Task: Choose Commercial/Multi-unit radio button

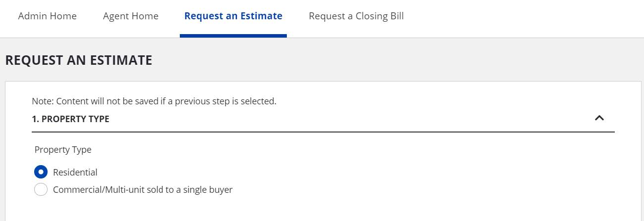Action: [x=41, y=189]
